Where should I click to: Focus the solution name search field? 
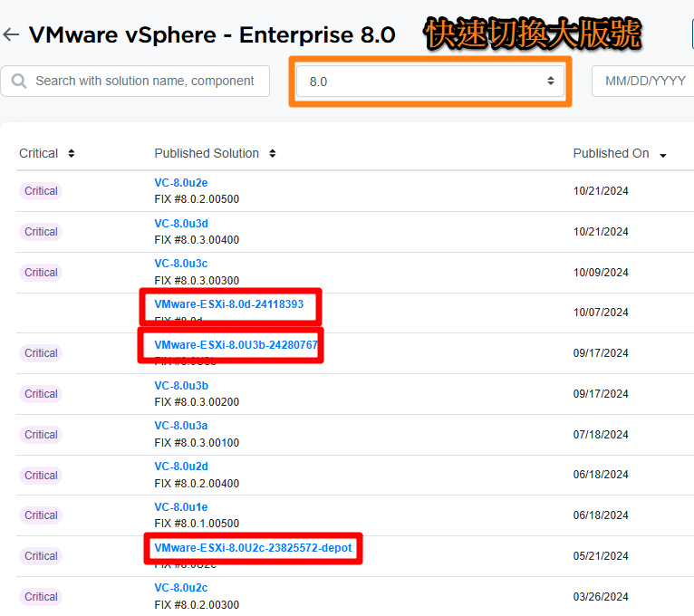click(135, 81)
